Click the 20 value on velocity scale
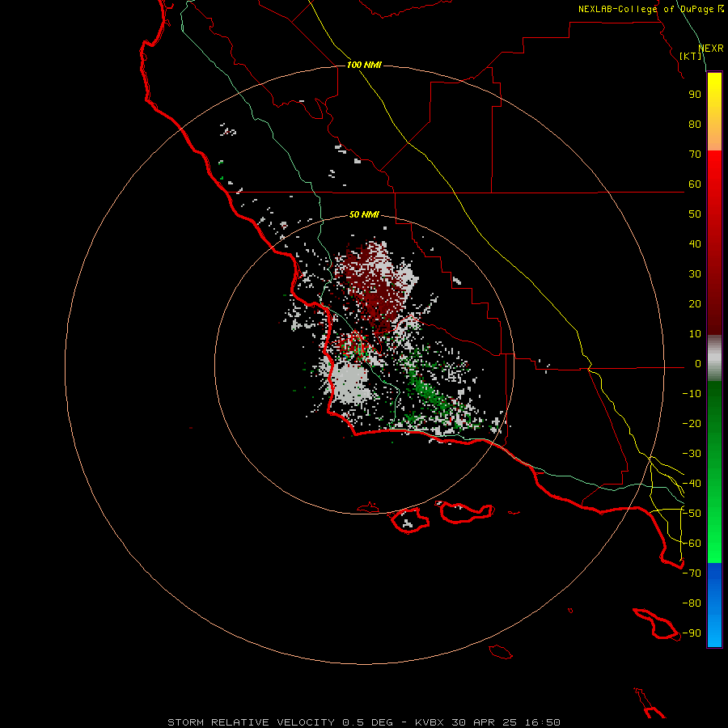 click(695, 304)
